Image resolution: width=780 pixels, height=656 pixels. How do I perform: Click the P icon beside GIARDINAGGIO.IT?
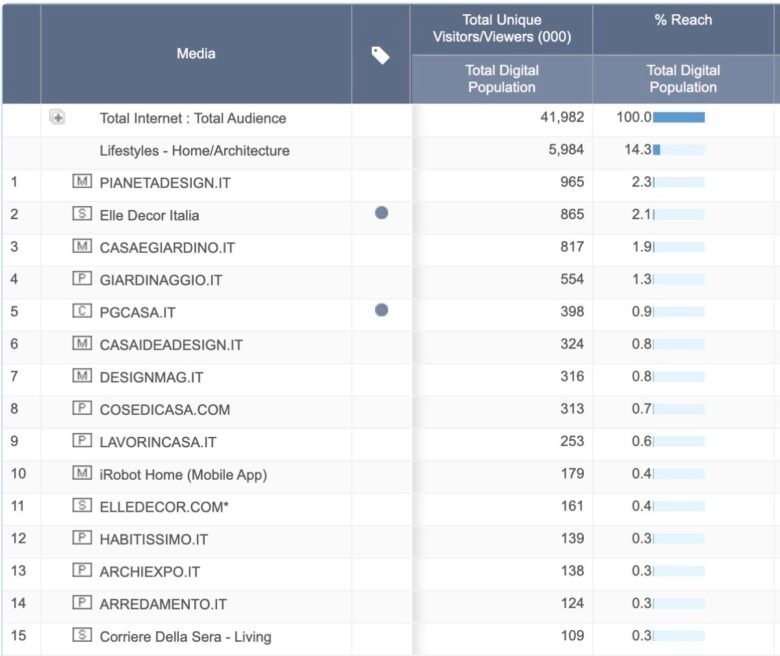[82, 279]
